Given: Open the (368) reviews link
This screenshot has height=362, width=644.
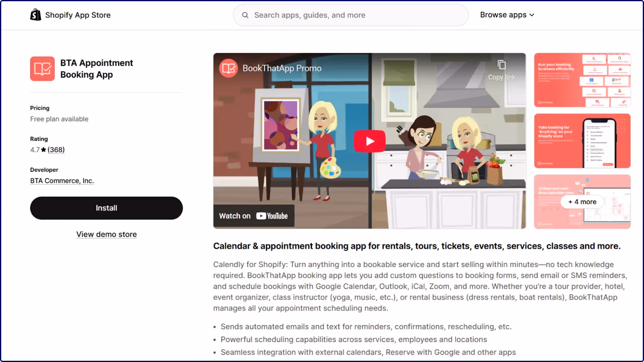Looking at the screenshot, I should point(56,150).
